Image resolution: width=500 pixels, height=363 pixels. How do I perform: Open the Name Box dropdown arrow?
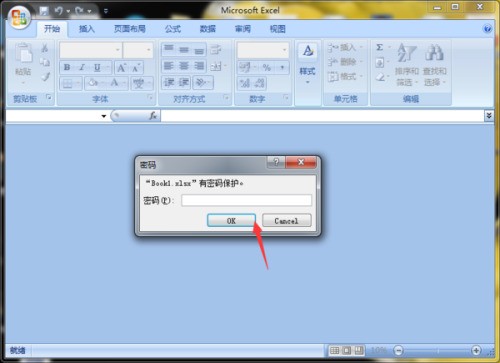(x=104, y=116)
